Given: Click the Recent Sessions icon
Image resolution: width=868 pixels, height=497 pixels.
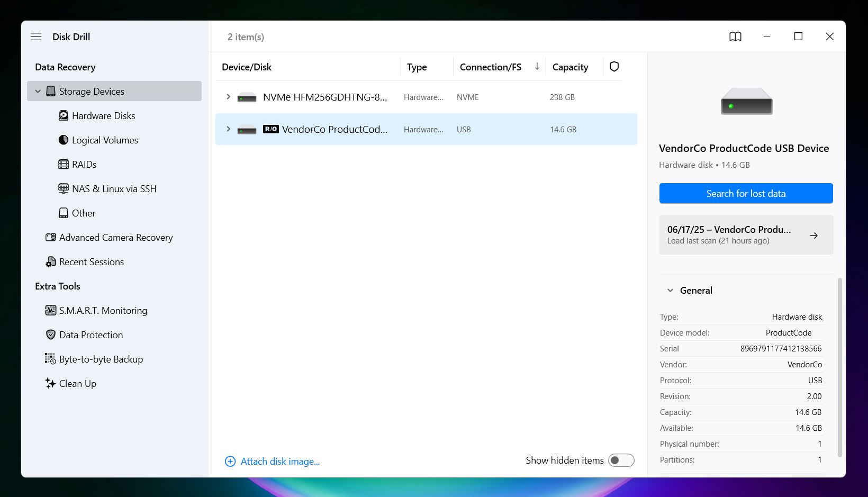Looking at the screenshot, I should click(51, 261).
